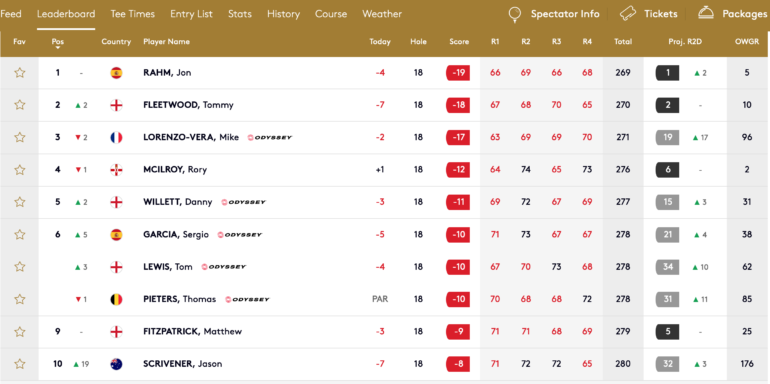
Task: Click the Tickets icon
Action: coord(629,14)
